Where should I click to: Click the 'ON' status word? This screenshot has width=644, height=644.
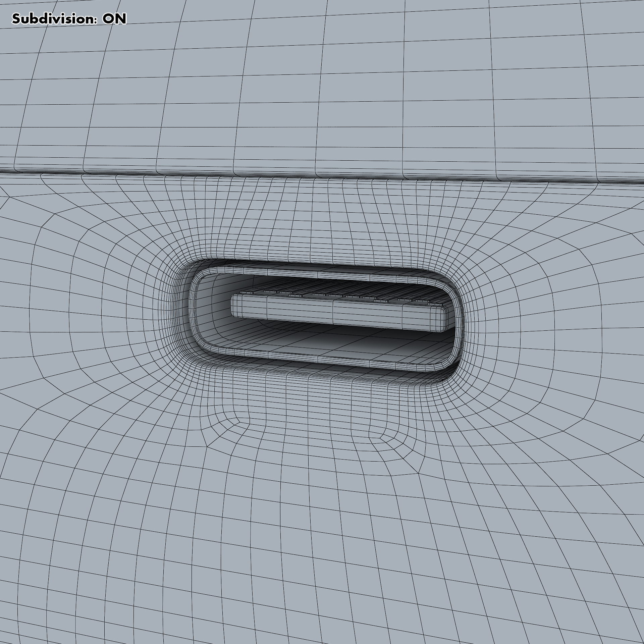pos(114,19)
